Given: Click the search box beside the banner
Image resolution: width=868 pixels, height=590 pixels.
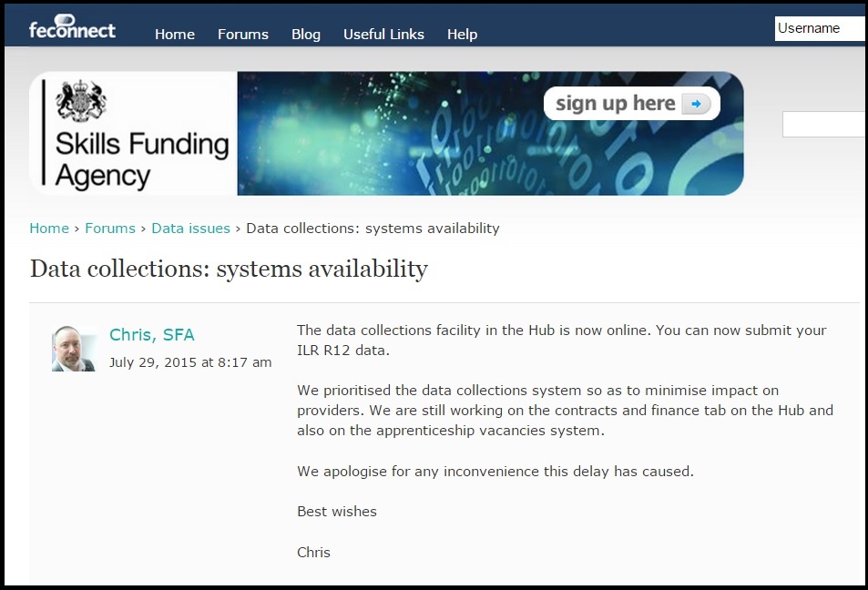Looking at the screenshot, I should 824,124.
